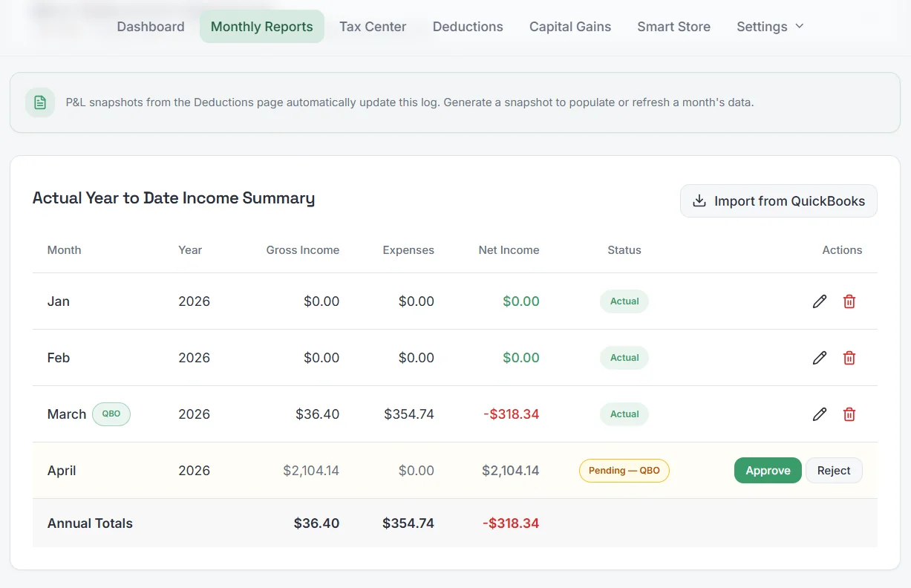Click the QBO badge next to March
Image resolution: width=911 pixels, height=588 pixels.
pyautogui.click(x=111, y=414)
